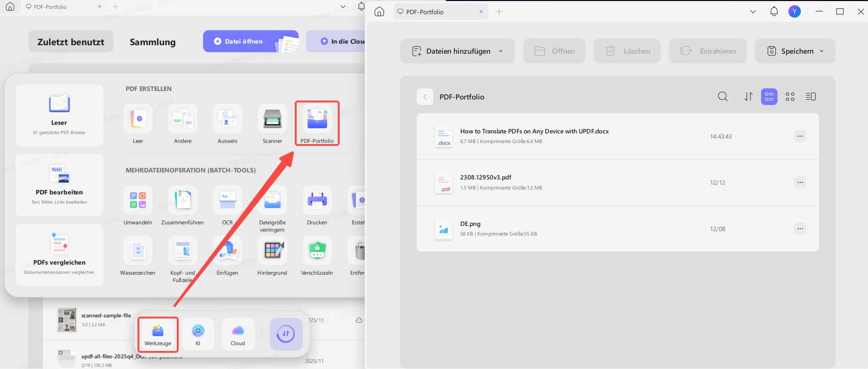The image size is (868, 369).
Task: Open the Scanner tool
Action: 272,118
